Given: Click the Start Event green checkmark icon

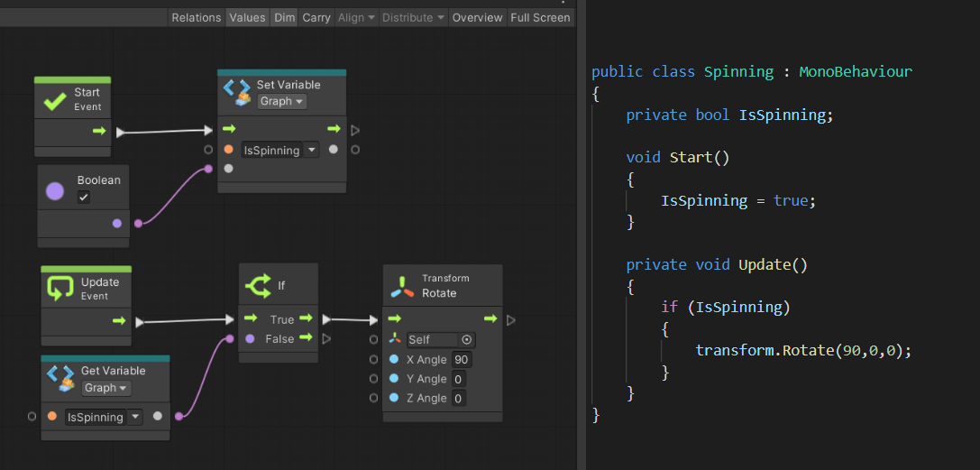Looking at the screenshot, I should pyautogui.click(x=54, y=99).
